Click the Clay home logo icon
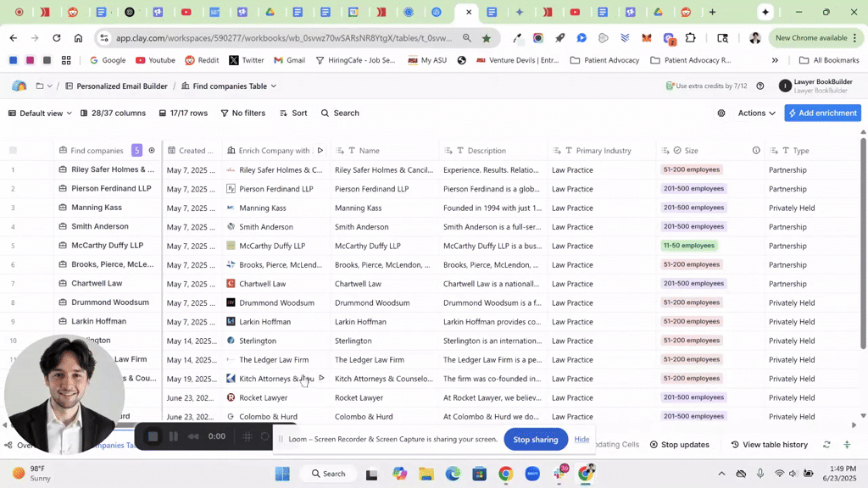The height and width of the screenshot is (488, 868). click(19, 86)
